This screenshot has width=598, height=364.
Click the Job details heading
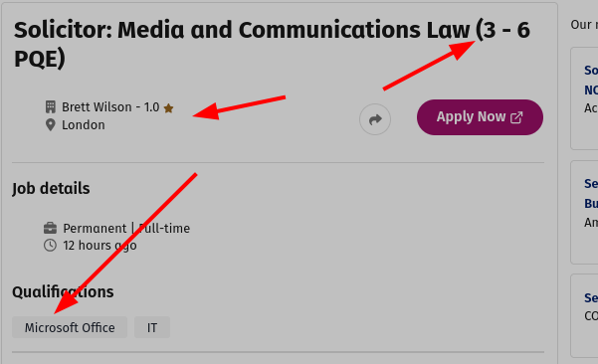(x=51, y=188)
